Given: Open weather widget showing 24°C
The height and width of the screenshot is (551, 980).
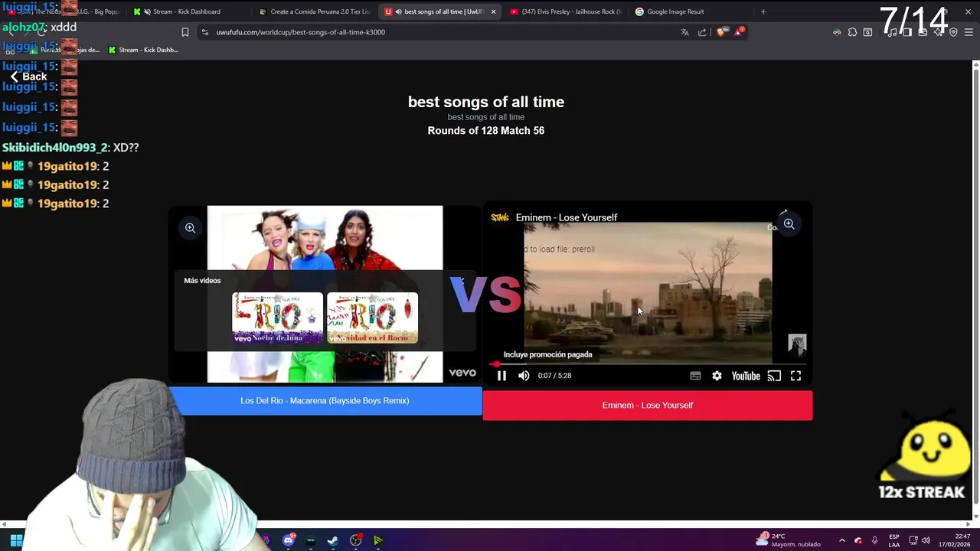Looking at the screenshot, I should [789, 540].
